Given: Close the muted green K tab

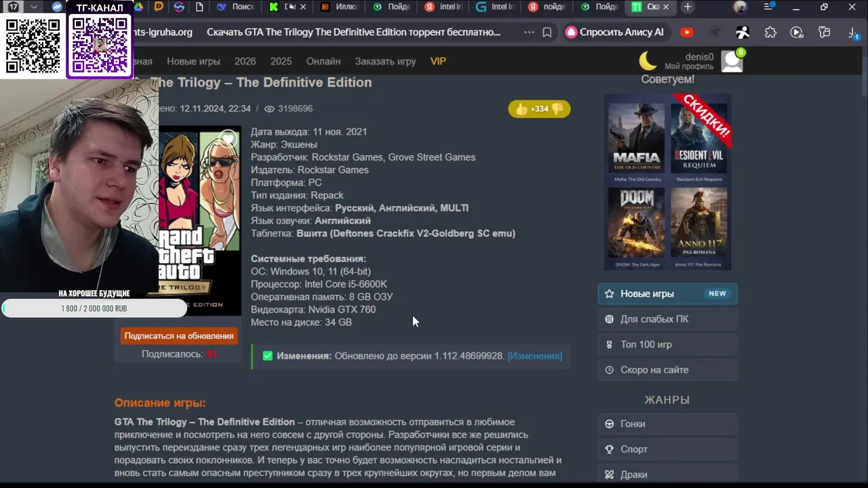Looking at the screenshot, I should click(x=303, y=7).
